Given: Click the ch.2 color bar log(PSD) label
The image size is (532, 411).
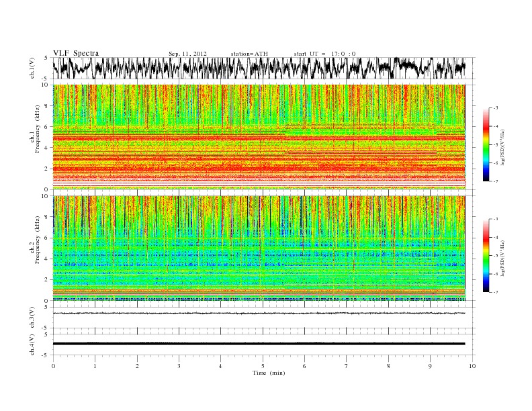Looking at the screenshot, I should tap(503, 257).
